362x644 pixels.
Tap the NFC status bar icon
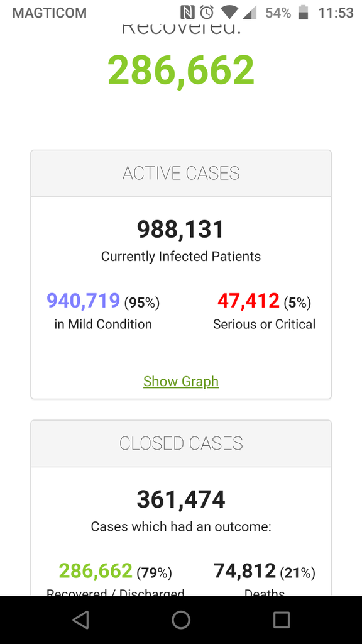pyautogui.click(x=188, y=13)
